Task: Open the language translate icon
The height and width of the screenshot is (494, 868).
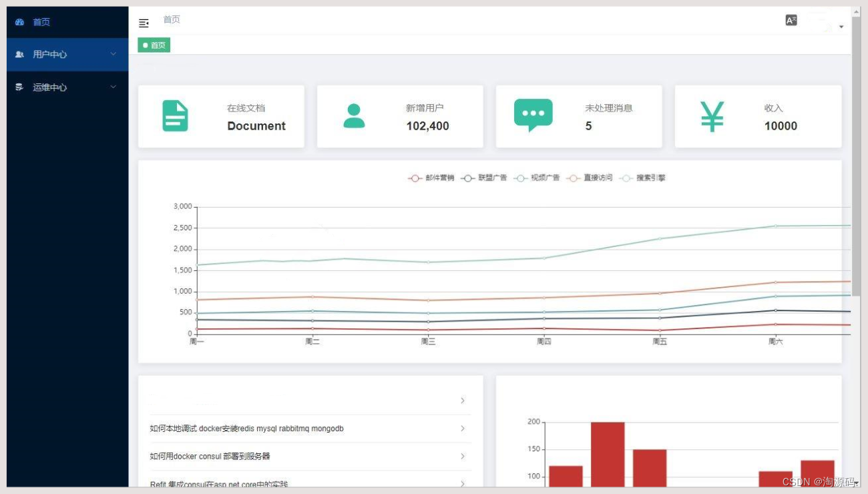Action: (791, 20)
